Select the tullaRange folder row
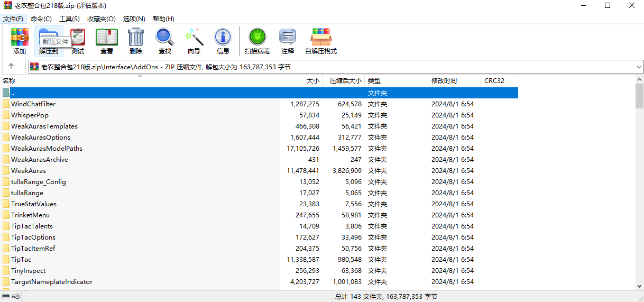The image size is (644, 302). click(259, 193)
